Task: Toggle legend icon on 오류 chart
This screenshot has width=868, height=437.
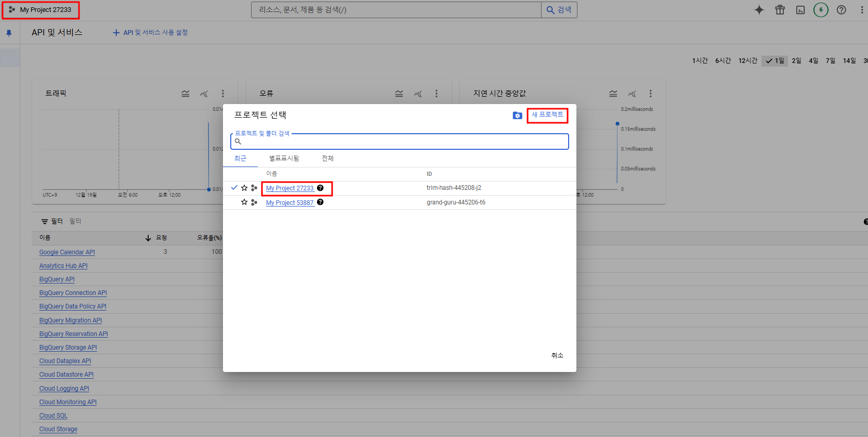Action: [x=399, y=94]
